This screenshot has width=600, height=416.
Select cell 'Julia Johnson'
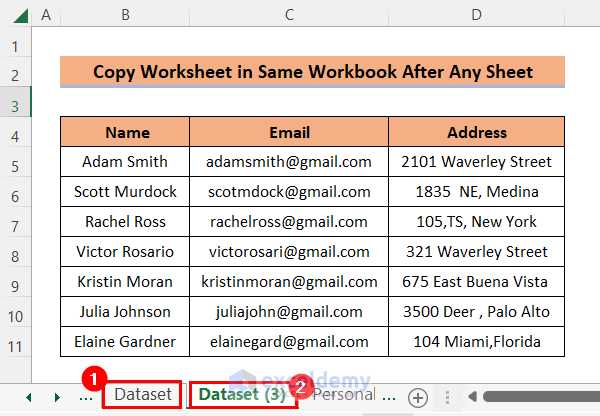click(x=125, y=312)
